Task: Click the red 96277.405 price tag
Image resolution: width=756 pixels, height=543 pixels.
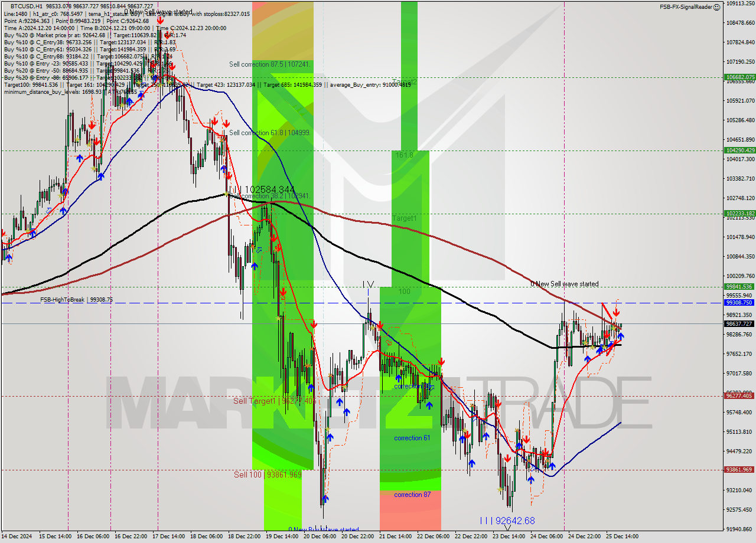Action: point(739,396)
